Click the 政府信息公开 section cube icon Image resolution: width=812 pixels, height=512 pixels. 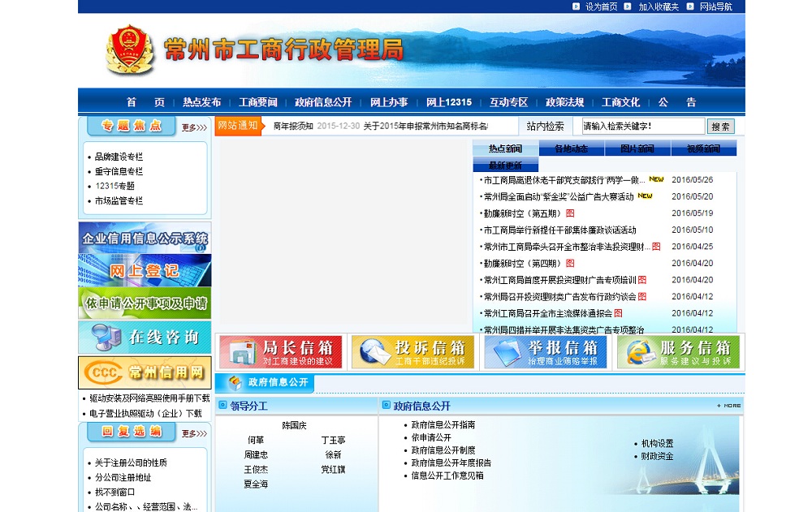235,382
